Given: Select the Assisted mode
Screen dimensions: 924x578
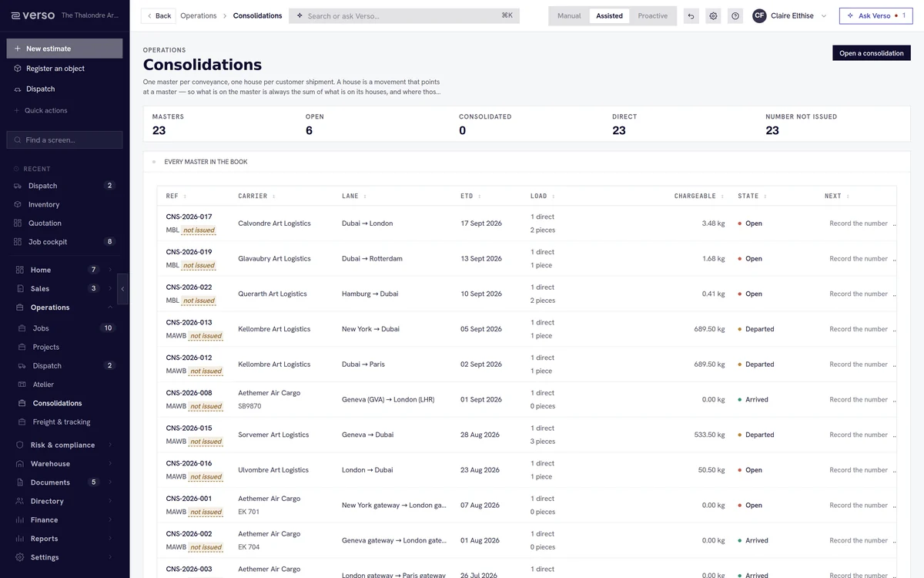Looking at the screenshot, I should (609, 15).
